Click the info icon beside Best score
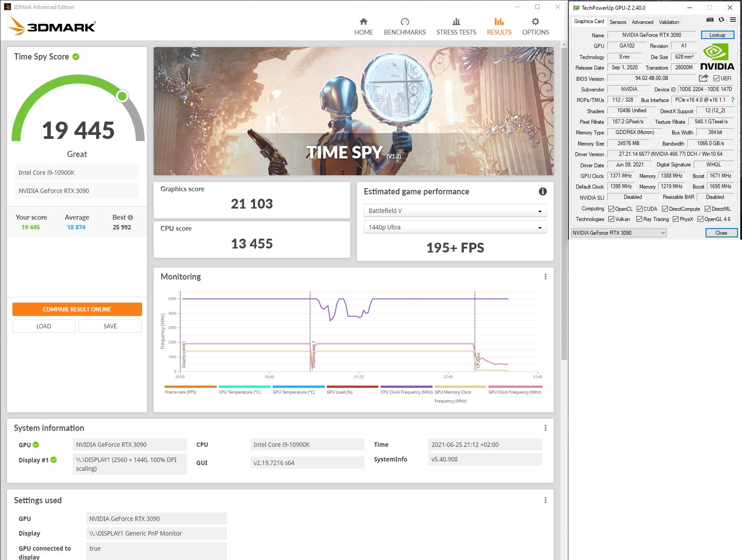 coord(130,217)
